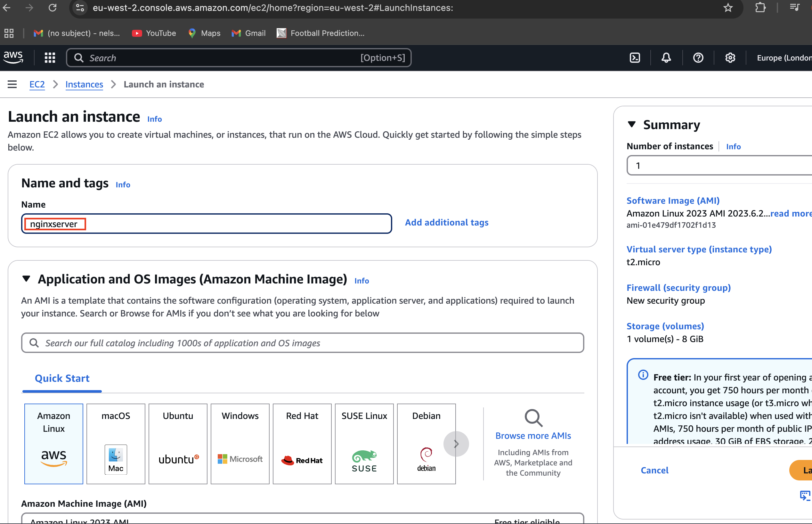Select the SUSE Linux AMI tile
Screen dimensions: 812x524
364,444
